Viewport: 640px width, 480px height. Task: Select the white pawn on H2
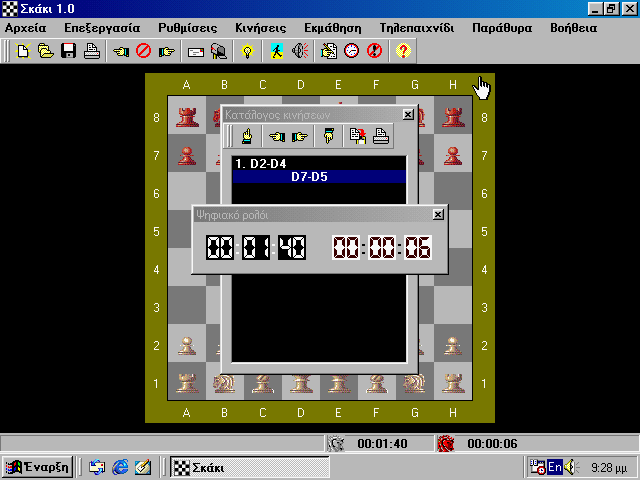point(453,346)
